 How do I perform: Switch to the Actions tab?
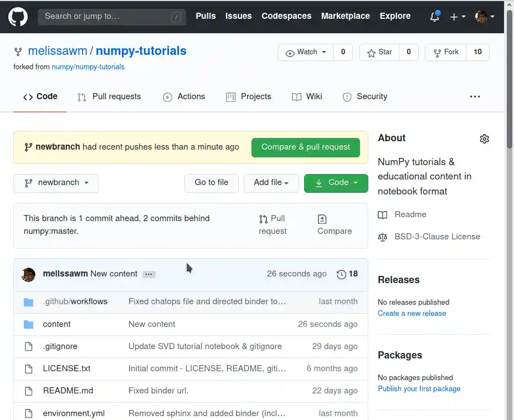(184, 96)
